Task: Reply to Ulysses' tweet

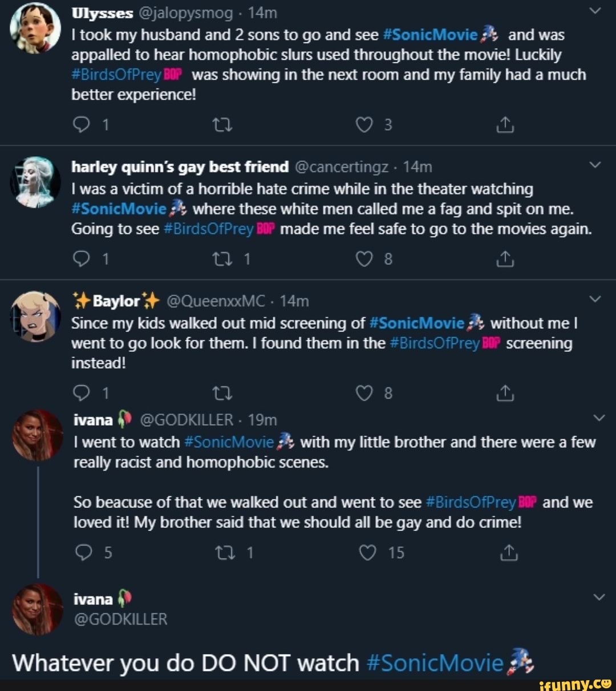Action: (x=82, y=125)
